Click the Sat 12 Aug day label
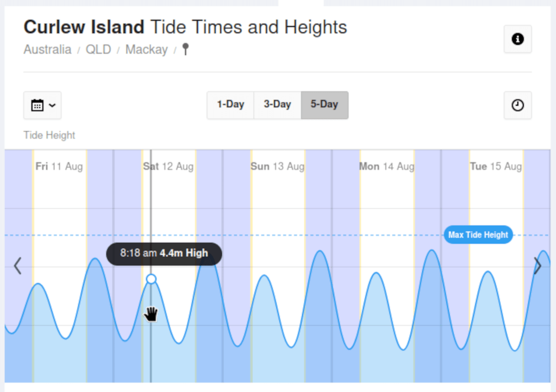The image size is (556, 392). point(168,166)
